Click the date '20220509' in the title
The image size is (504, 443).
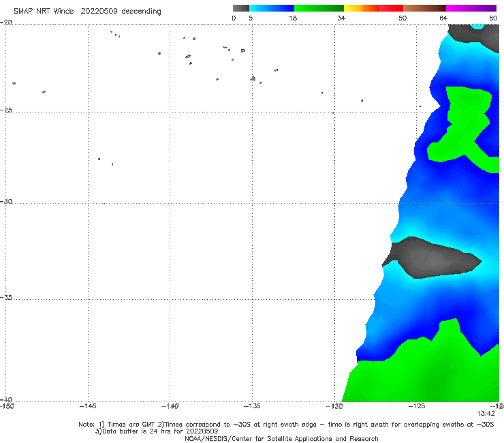click(99, 12)
